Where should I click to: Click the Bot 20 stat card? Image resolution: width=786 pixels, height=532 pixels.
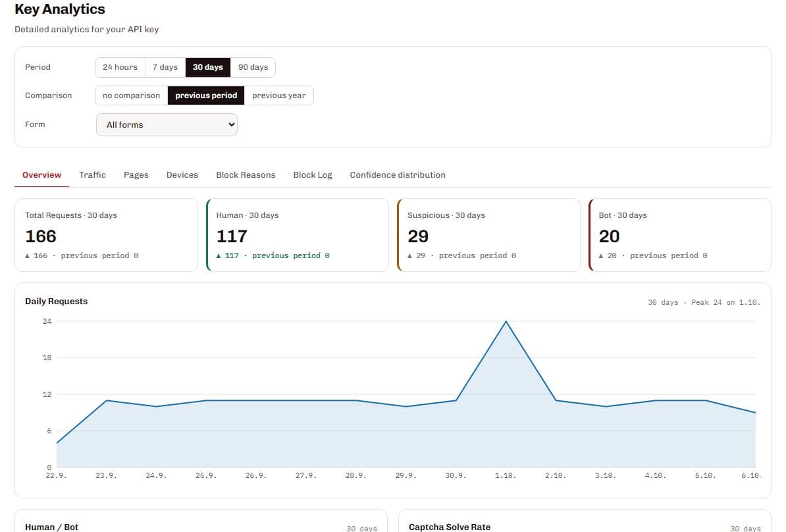(x=680, y=235)
